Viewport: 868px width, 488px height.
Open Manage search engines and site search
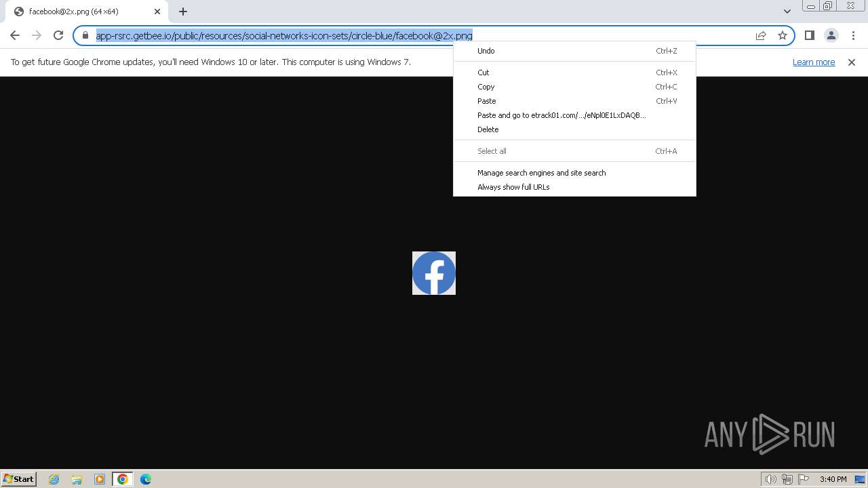(574, 173)
